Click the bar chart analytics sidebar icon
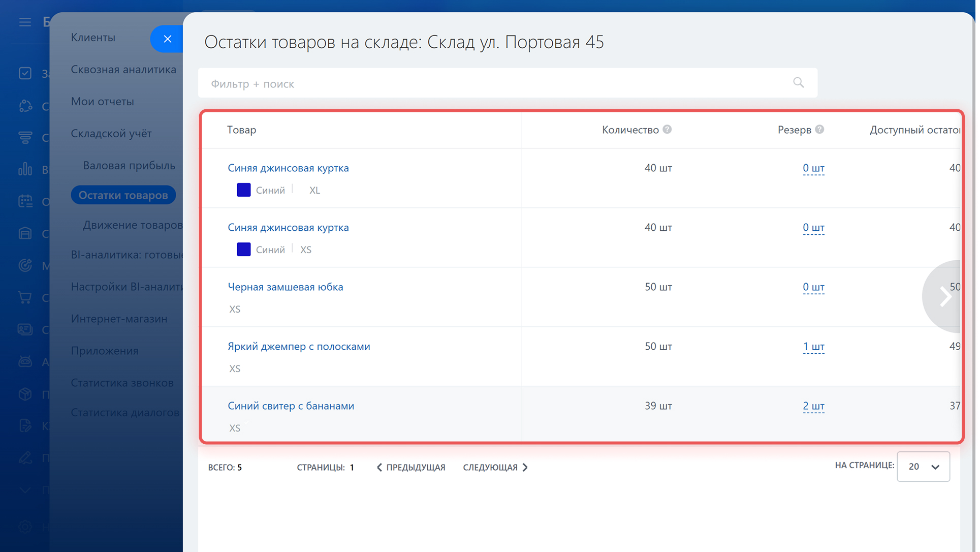The height and width of the screenshot is (552, 980). point(25,169)
